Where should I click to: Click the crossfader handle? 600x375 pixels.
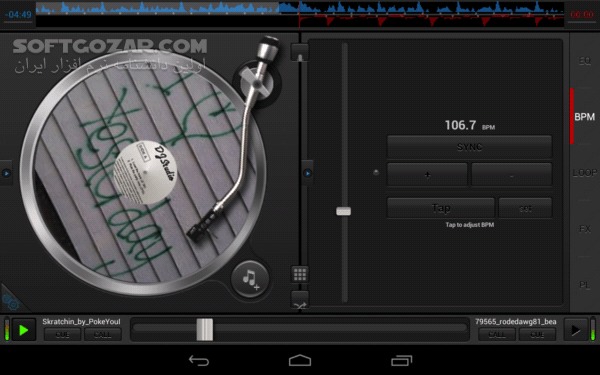205,329
